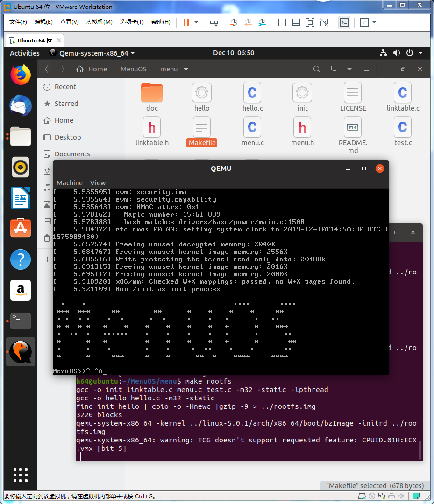This screenshot has height=504, width=434.
Task: Open the pause button dropdown arrow
Action: coord(196,22)
